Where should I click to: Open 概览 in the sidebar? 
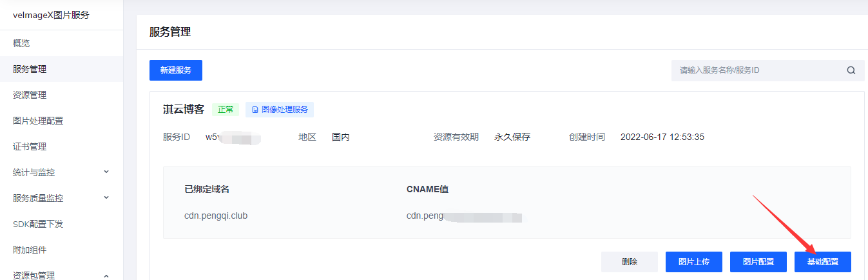(21, 43)
